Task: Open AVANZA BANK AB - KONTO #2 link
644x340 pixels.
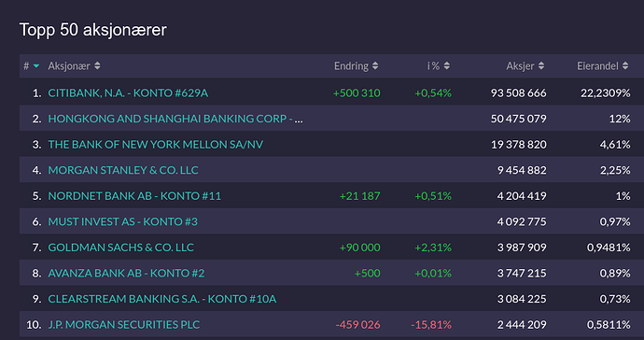Action: 126,273
